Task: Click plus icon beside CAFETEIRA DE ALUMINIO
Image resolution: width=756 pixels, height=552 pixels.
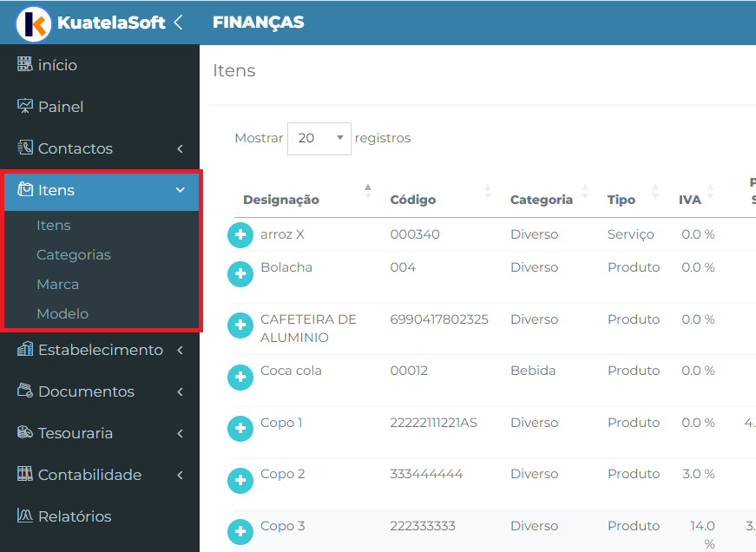Action: point(240,325)
